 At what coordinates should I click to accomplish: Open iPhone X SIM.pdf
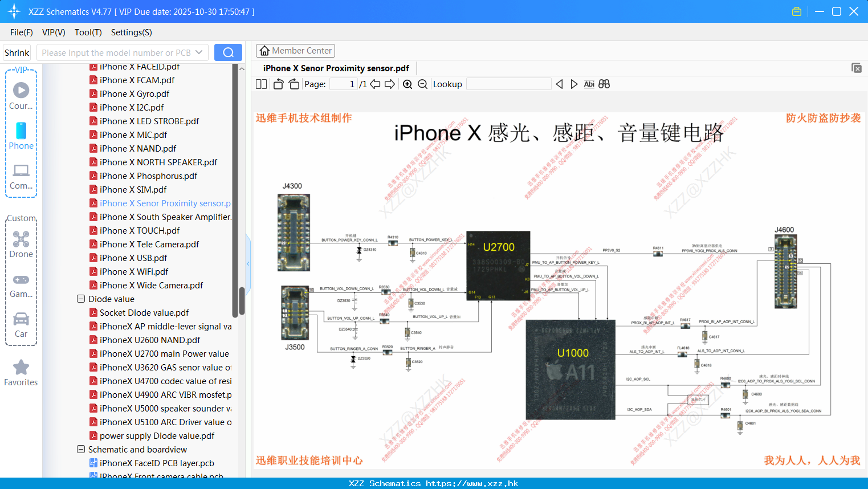(x=133, y=190)
